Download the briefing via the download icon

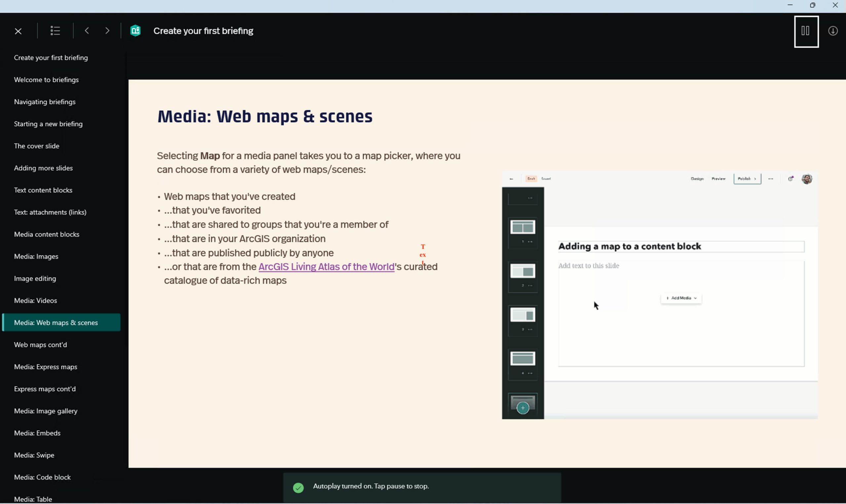[833, 31]
